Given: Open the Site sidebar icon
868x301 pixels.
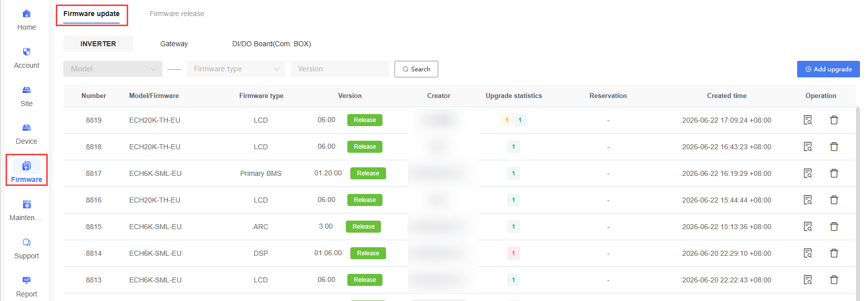Looking at the screenshot, I should [27, 90].
